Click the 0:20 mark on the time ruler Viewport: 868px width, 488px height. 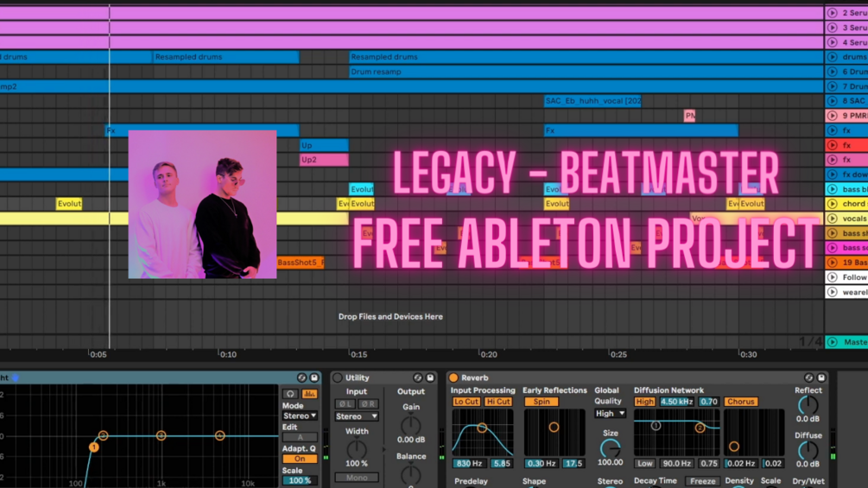[x=489, y=355]
